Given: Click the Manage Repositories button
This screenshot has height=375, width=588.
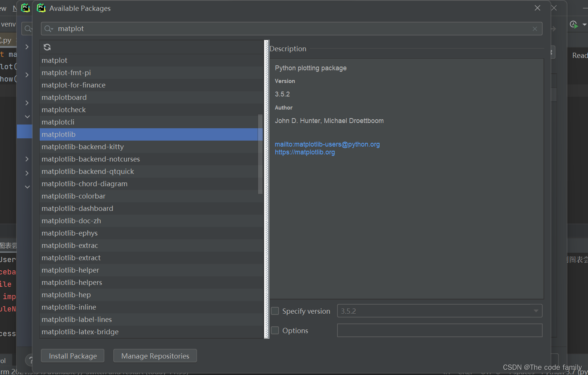Looking at the screenshot, I should pos(155,356).
